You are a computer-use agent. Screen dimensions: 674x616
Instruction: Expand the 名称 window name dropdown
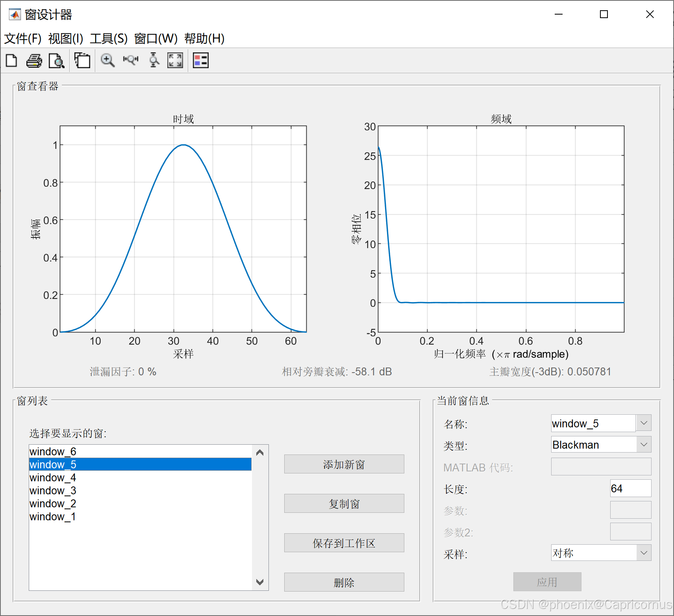pos(644,423)
